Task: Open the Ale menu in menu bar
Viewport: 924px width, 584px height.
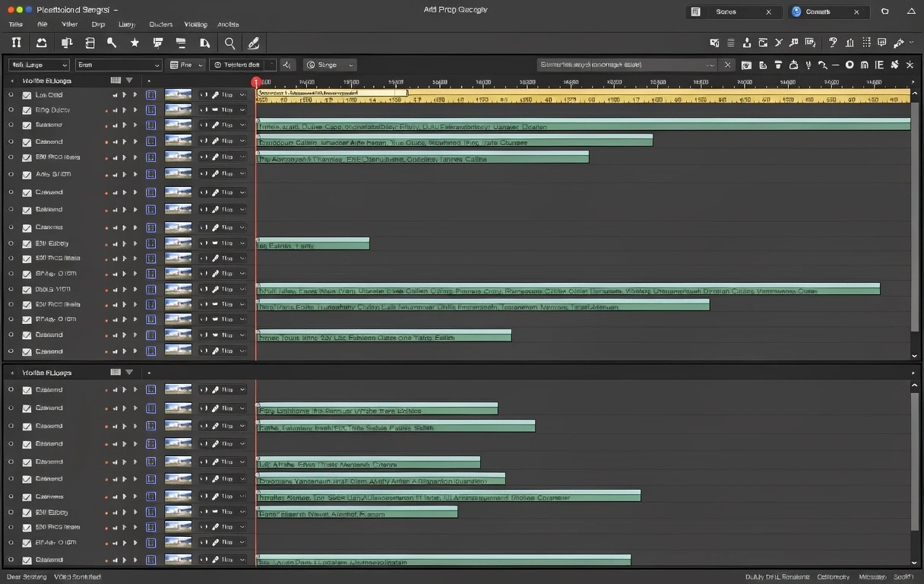Action: click(x=43, y=24)
